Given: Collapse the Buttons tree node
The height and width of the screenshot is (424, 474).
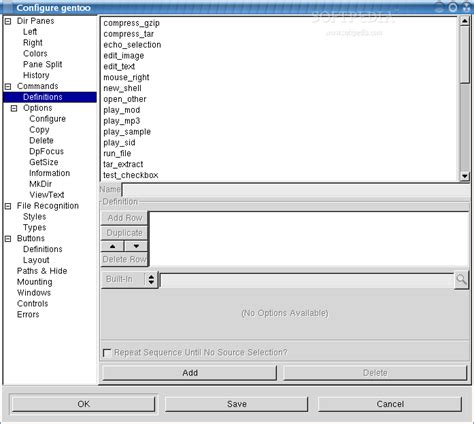Looking at the screenshot, I should click(x=8, y=239).
